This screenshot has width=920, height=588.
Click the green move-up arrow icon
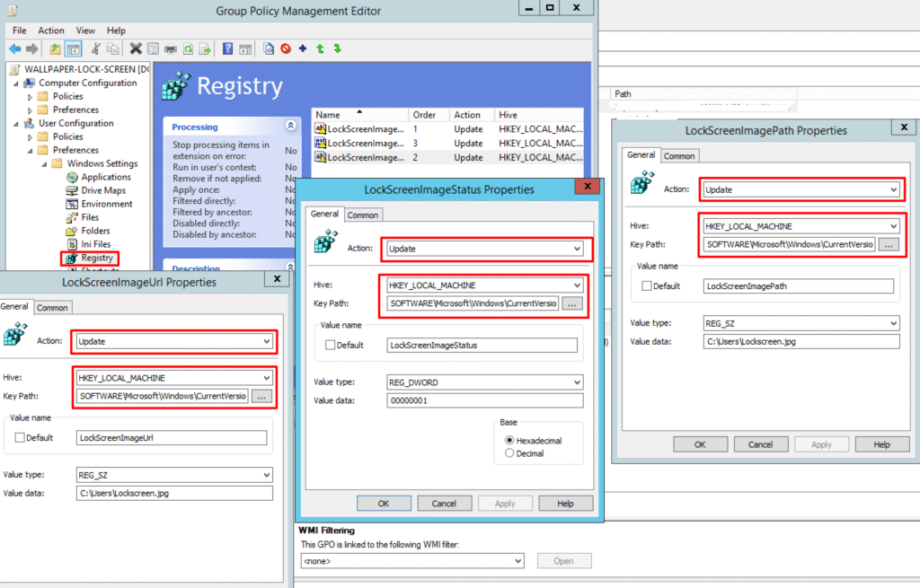pyautogui.click(x=320, y=48)
